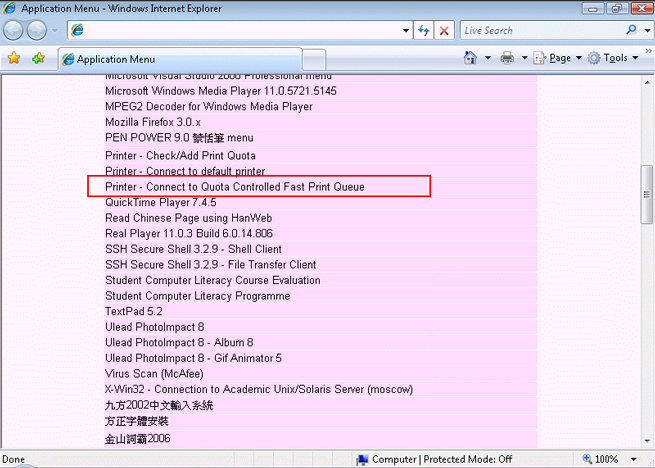Open Microsoft Windows Media Player 11.0.5721.5145 link
This screenshot has height=468, width=655.
pos(221,91)
